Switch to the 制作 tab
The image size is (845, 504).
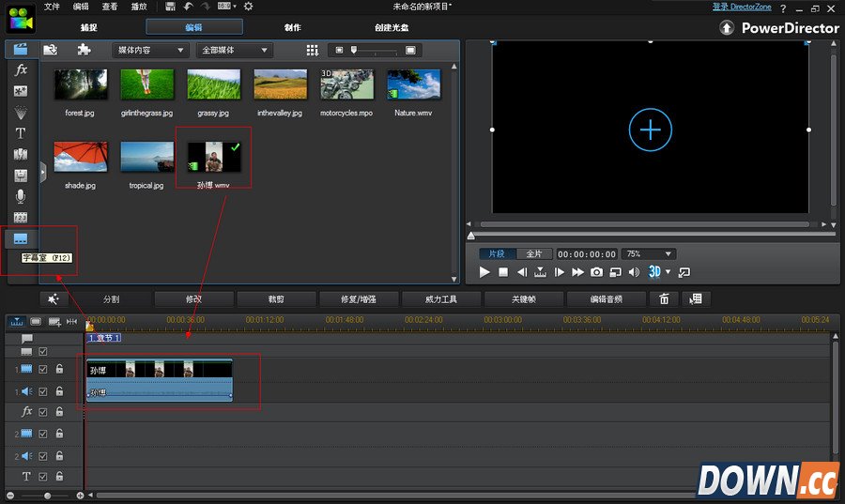click(x=293, y=27)
